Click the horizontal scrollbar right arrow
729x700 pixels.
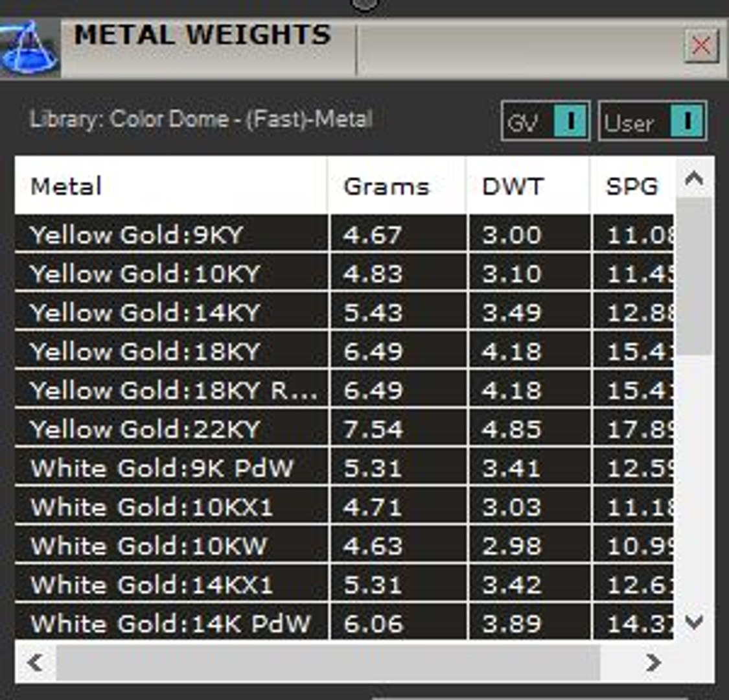point(653,662)
